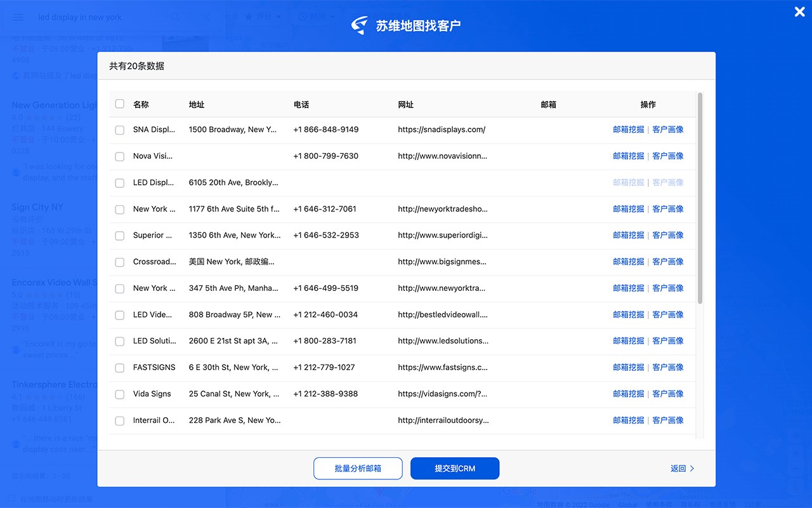The image size is (812, 508).
Task: Tick the Interrail O... row checkbox
Action: pos(119,421)
